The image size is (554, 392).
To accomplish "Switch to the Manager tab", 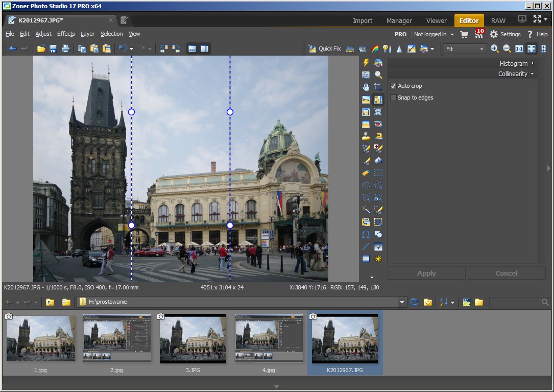I will pos(399,21).
